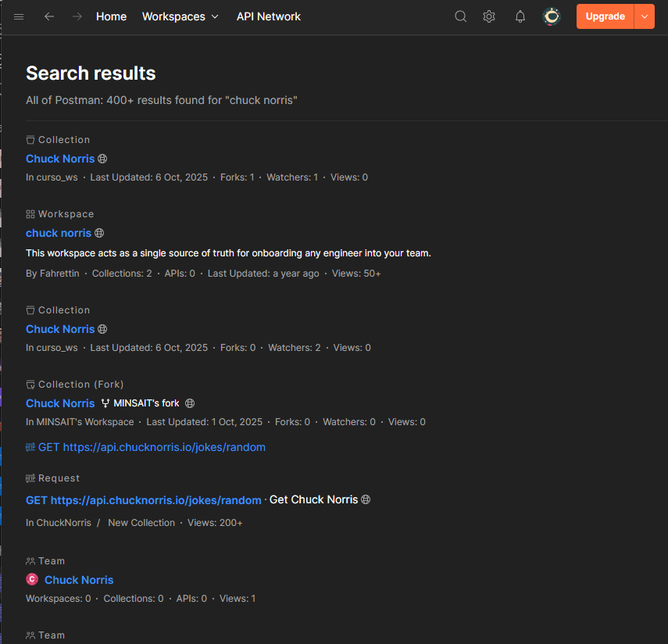Open the search magnifier icon
This screenshot has width=668, height=644.
coord(460,16)
